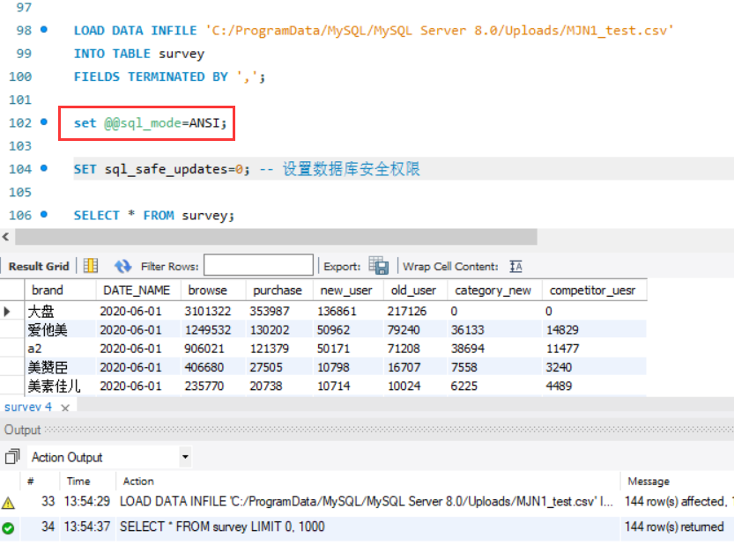Select the 美赞臣 brand cell

pyautogui.click(x=60, y=367)
